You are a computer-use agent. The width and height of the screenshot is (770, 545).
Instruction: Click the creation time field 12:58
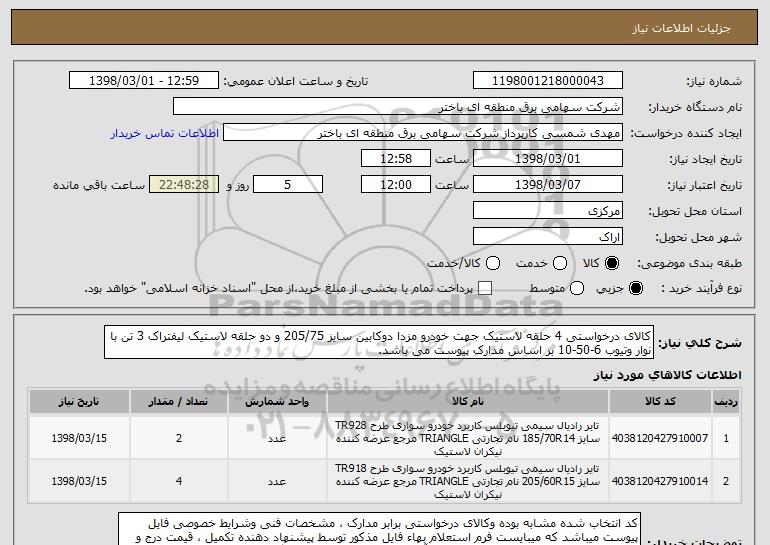click(x=396, y=159)
